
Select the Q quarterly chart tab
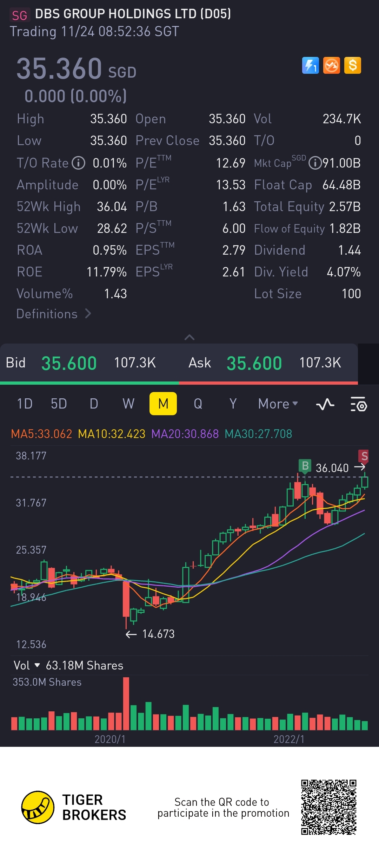[198, 404]
